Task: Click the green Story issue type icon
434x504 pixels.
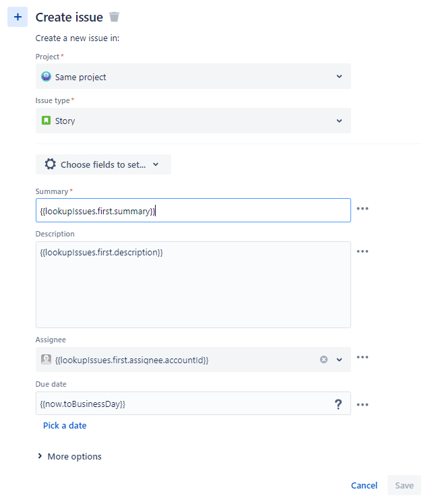Action: click(x=46, y=121)
